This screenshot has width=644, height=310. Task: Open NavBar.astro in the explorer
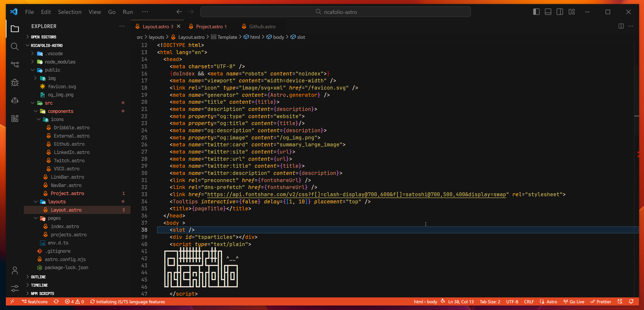point(66,185)
